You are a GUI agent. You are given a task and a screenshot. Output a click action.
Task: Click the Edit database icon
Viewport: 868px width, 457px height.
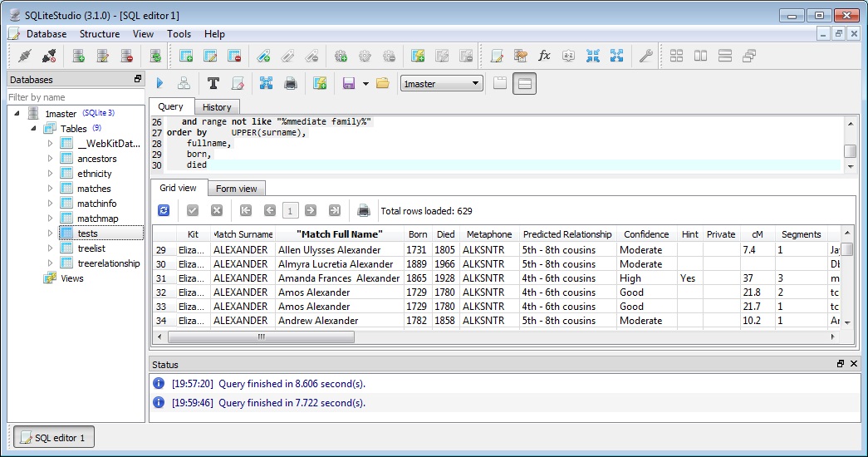(x=103, y=56)
